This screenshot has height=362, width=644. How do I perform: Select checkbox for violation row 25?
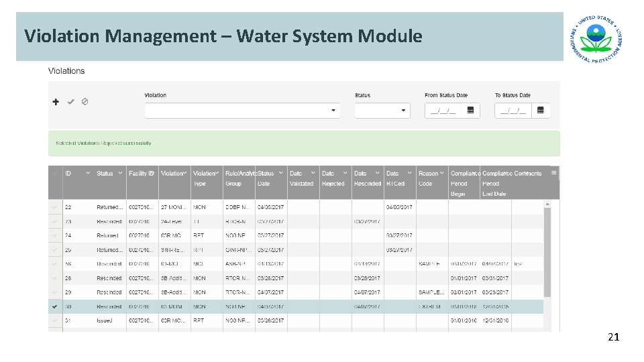click(x=54, y=250)
